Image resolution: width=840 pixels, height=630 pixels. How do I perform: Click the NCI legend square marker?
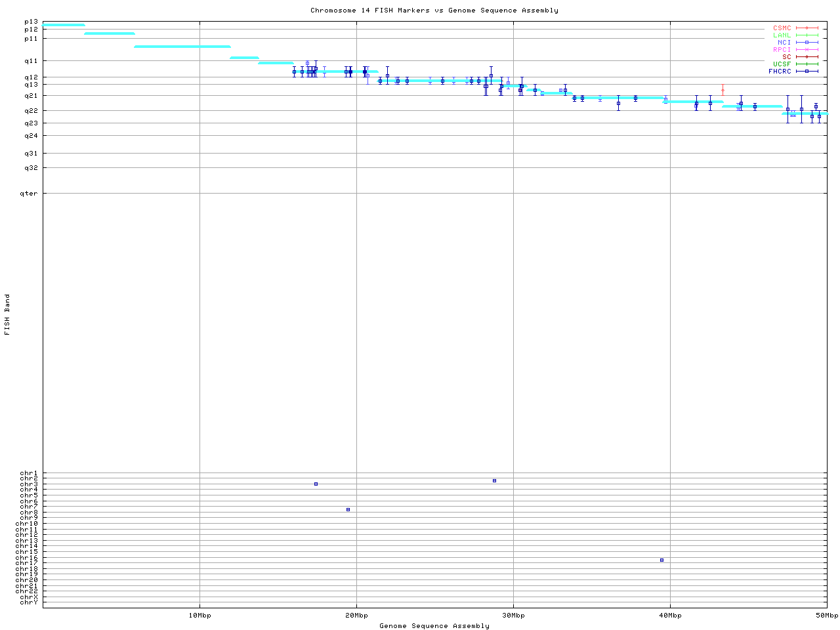[x=807, y=43]
